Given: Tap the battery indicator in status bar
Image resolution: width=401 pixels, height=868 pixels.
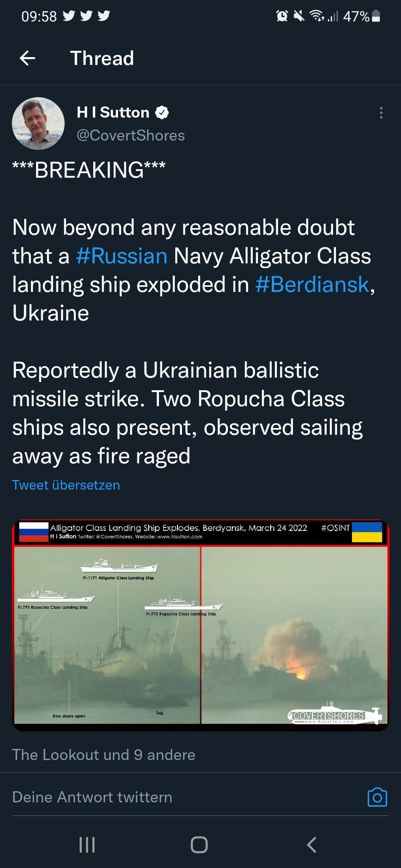Looking at the screenshot, I should pos(376,16).
